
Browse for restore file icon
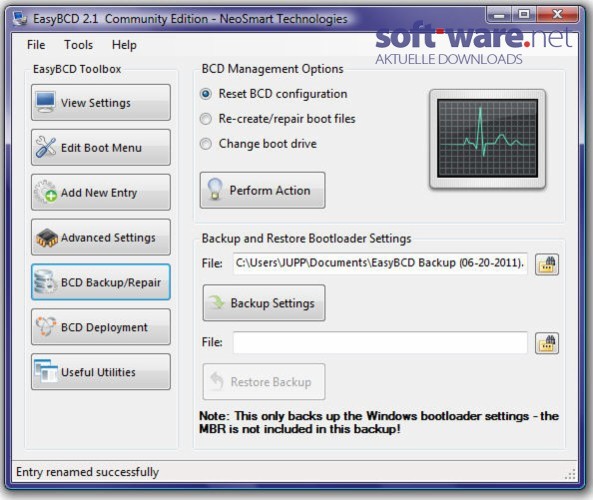tap(547, 343)
